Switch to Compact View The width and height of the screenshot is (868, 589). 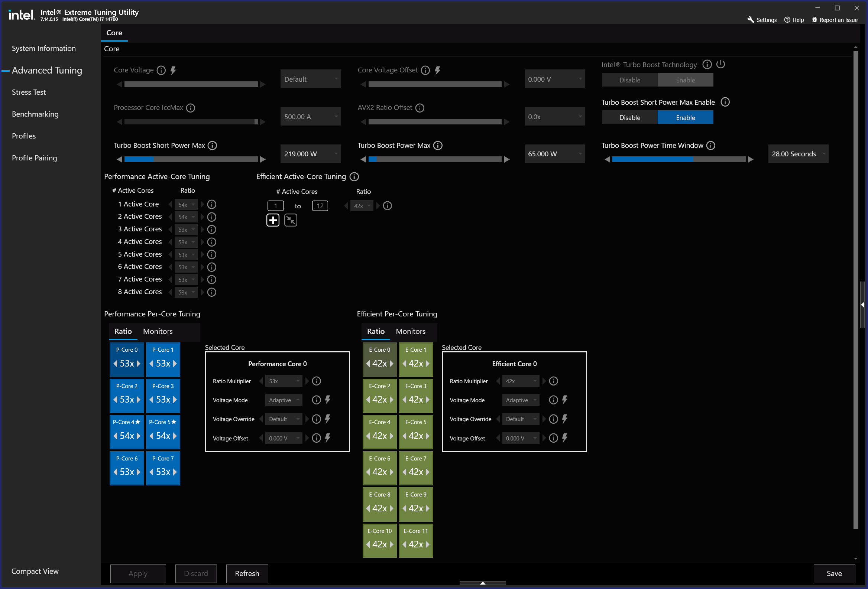click(35, 571)
